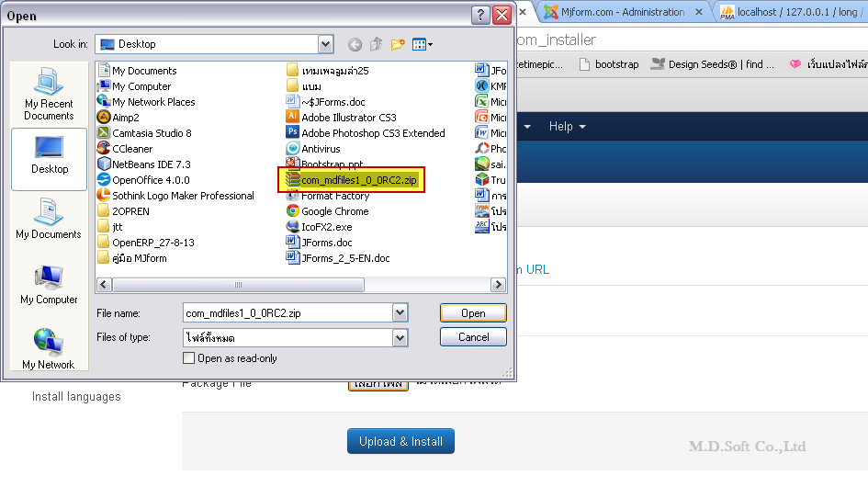Click file list scroll right arrow
This screenshot has height=487, width=868.
click(498, 284)
